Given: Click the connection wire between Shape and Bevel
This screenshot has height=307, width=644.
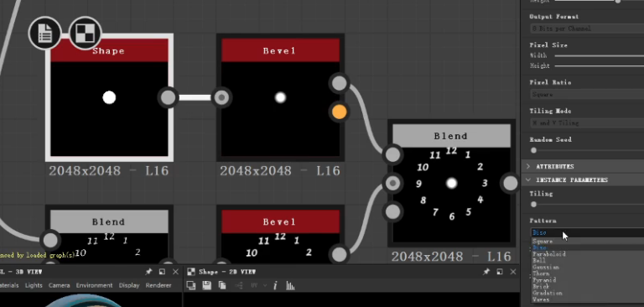Looking at the screenshot, I should 195,98.
